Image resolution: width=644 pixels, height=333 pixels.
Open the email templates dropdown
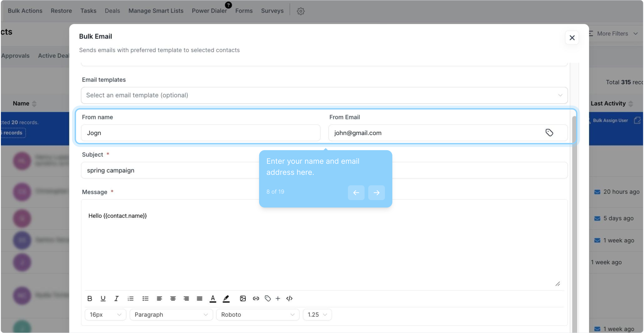324,95
